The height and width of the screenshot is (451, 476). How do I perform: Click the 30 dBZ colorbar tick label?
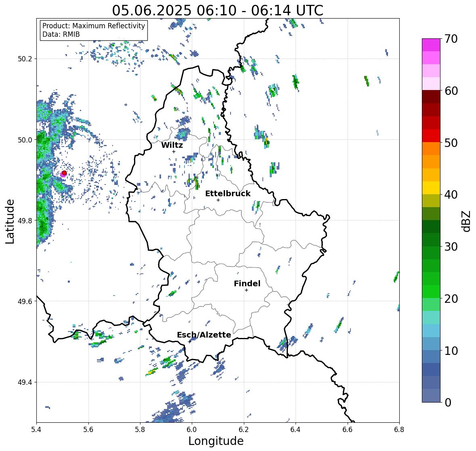(451, 246)
